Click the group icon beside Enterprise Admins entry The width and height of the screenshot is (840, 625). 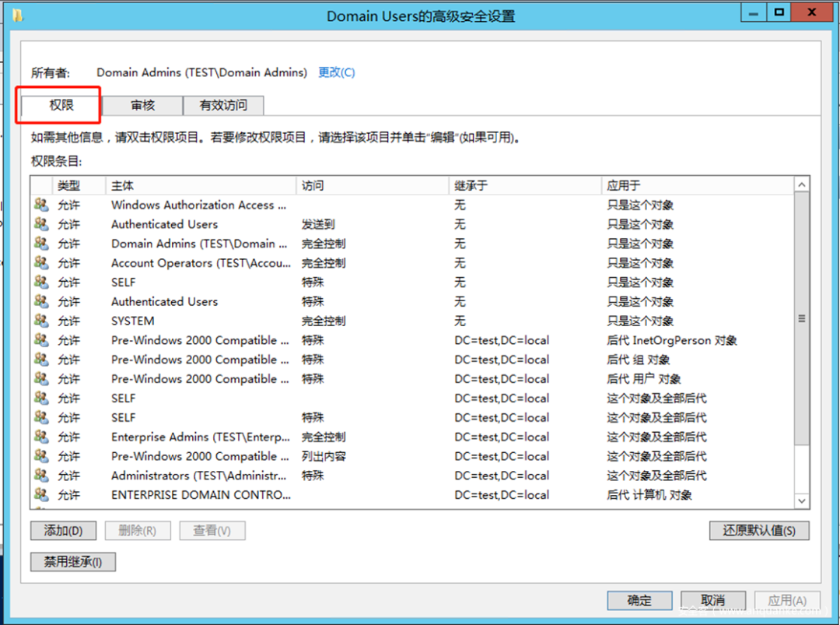tap(41, 437)
